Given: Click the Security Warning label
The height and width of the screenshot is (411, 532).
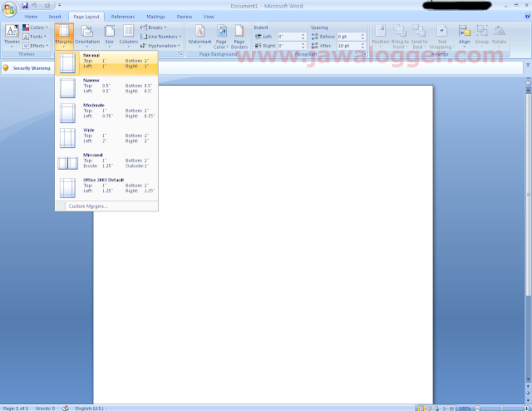Looking at the screenshot, I should coord(32,68).
